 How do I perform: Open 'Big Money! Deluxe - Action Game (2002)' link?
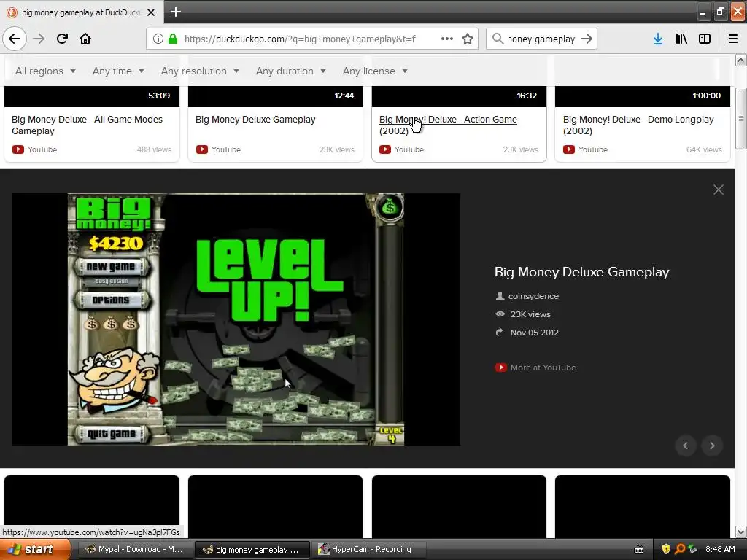click(448, 125)
